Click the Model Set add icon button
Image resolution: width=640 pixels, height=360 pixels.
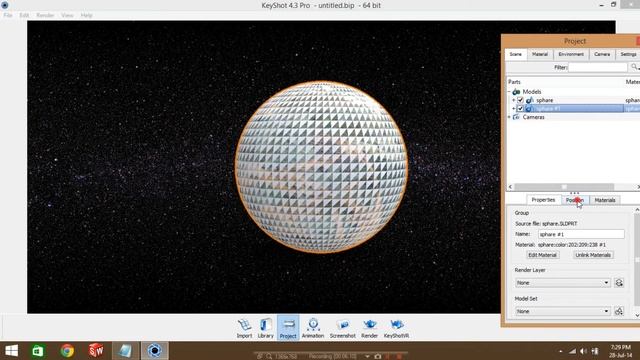[619, 311]
